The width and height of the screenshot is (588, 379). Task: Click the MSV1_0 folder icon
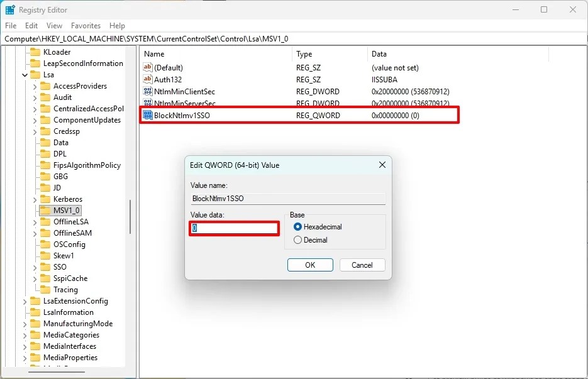(x=45, y=211)
